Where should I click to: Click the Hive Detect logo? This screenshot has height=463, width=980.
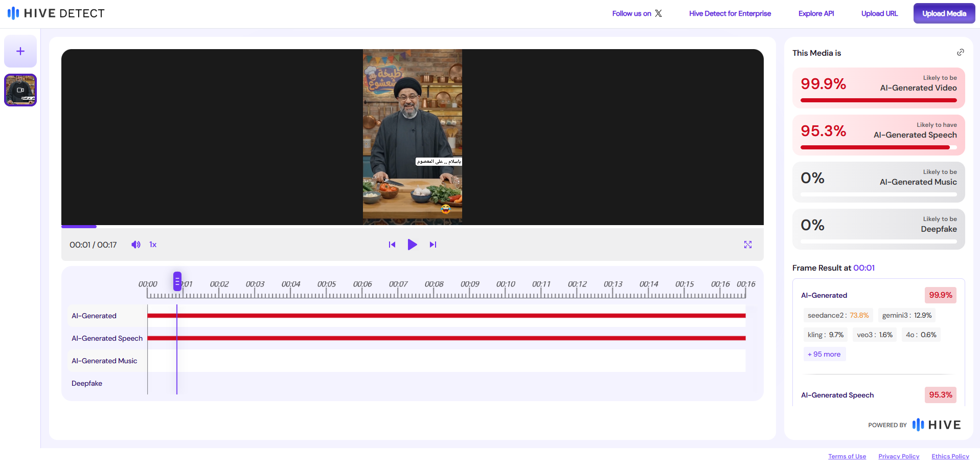point(56,13)
